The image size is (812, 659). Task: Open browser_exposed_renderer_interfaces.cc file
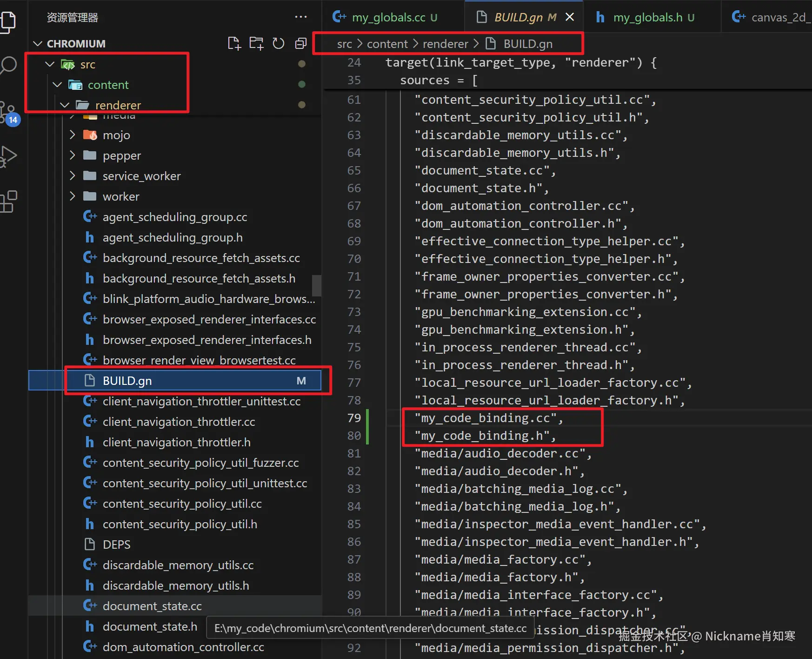click(175, 319)
